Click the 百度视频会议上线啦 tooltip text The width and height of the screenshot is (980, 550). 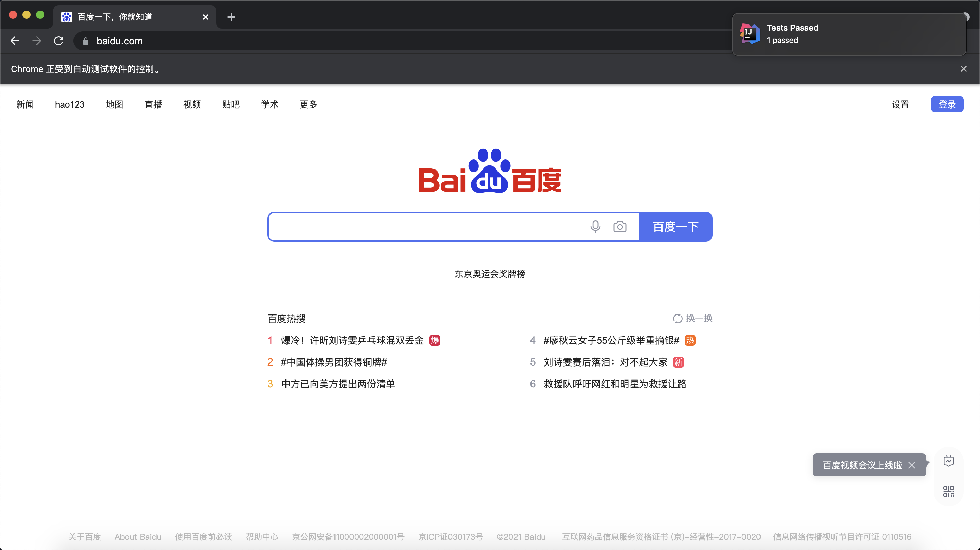pos(863,465)
